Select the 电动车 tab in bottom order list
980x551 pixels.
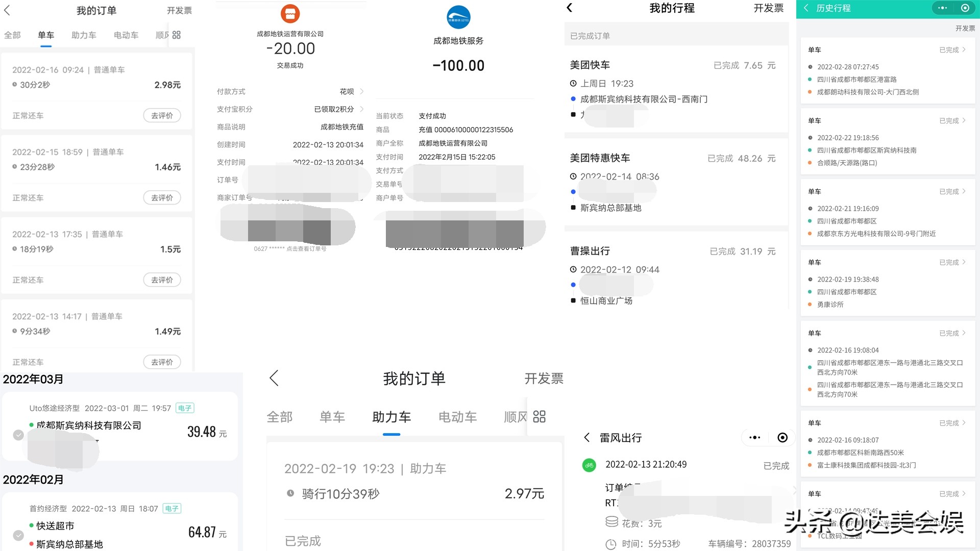[x=457, y=417]
